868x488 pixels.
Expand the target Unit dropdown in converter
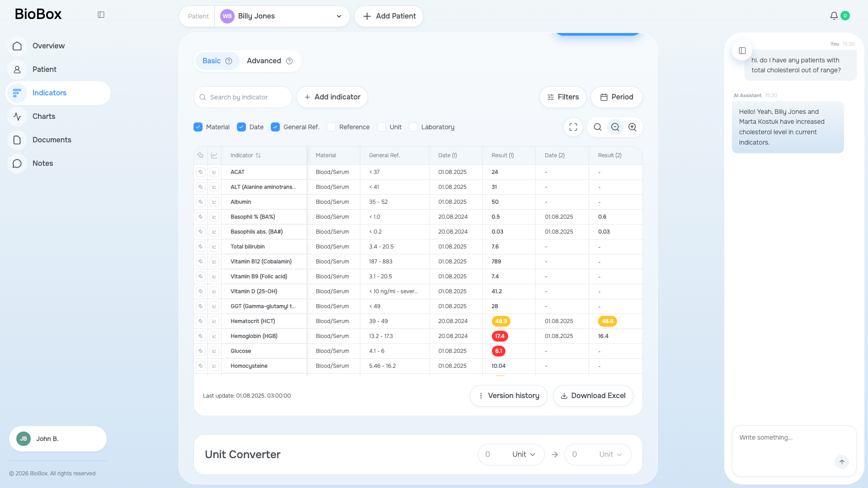pyautogui.click(x=610, y=455)
